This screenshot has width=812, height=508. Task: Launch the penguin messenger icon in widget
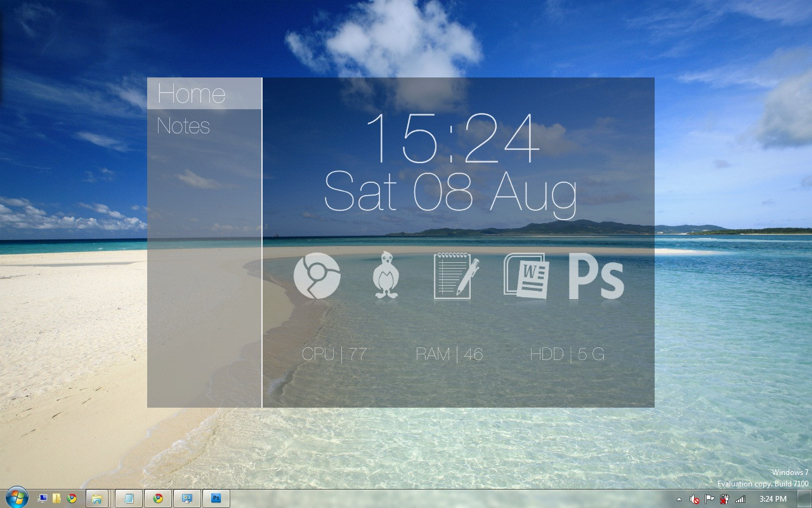tap(385, 275)
